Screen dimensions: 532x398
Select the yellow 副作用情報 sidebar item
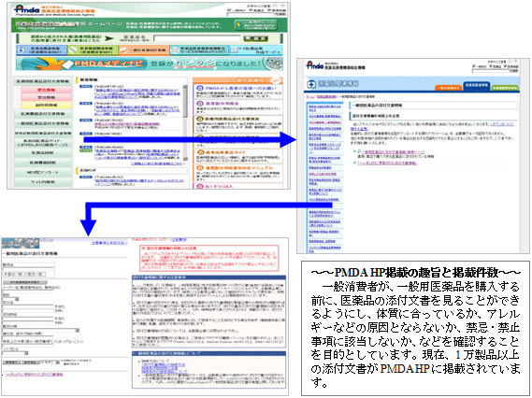[46, 105]
